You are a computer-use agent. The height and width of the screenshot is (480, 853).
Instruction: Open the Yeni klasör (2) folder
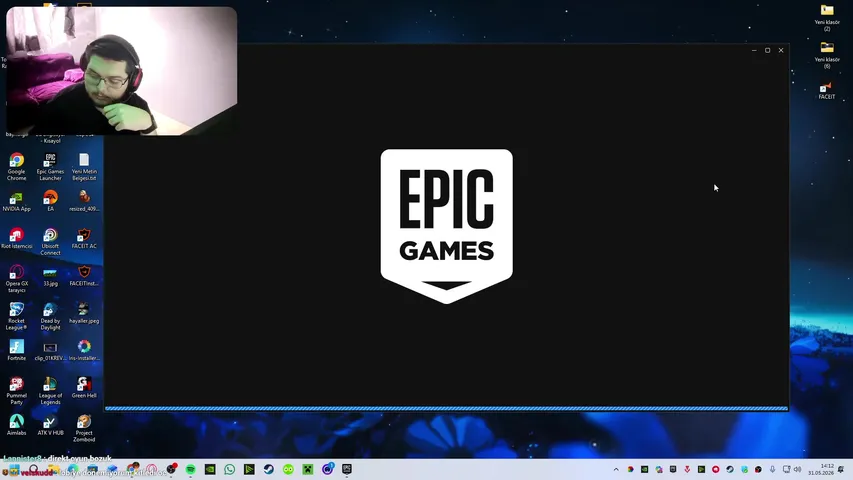827,17
